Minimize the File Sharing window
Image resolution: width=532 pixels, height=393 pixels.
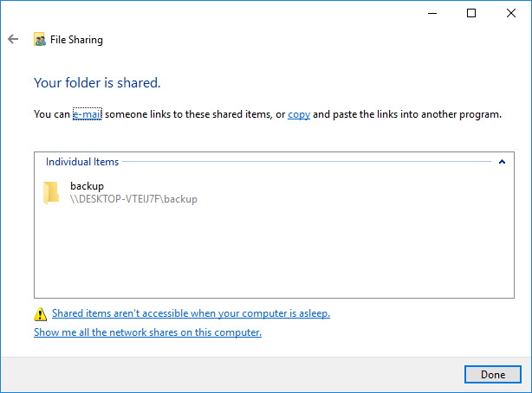431,13
